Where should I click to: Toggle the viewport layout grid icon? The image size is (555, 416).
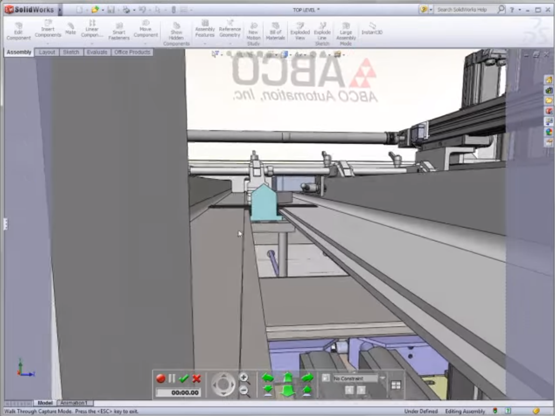(x=396, y=385)
